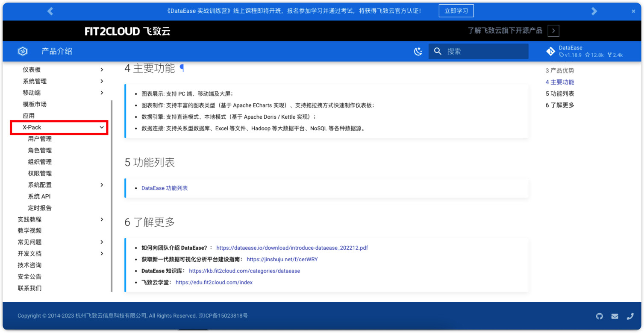Open 模板市场 in sidebar
Image resolution: width=644 pixels, height=333 pixels.
pyautogui.click(x=35, y=104)
